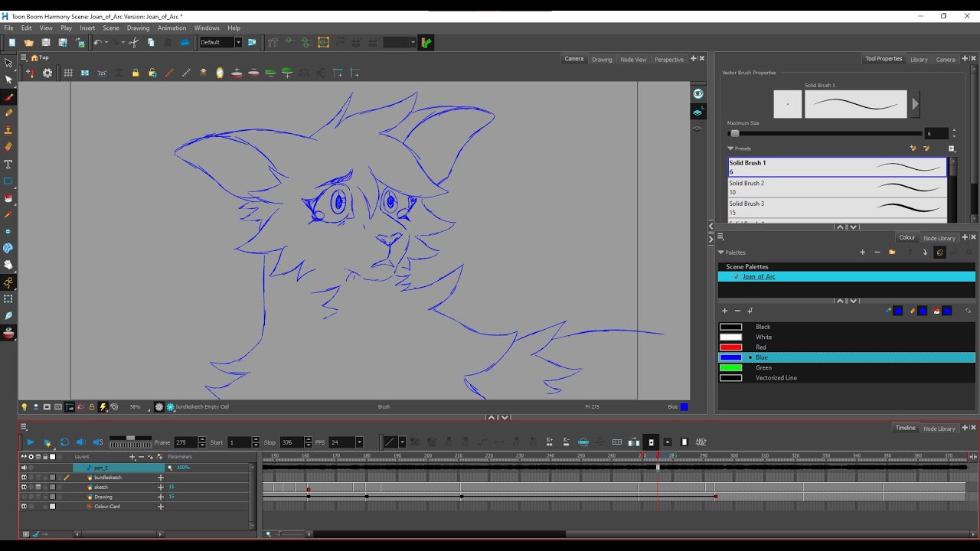Toggle visibility of the sketch layer
The height and width of the screenshot is (551, 980).
(x=24, y=487)
